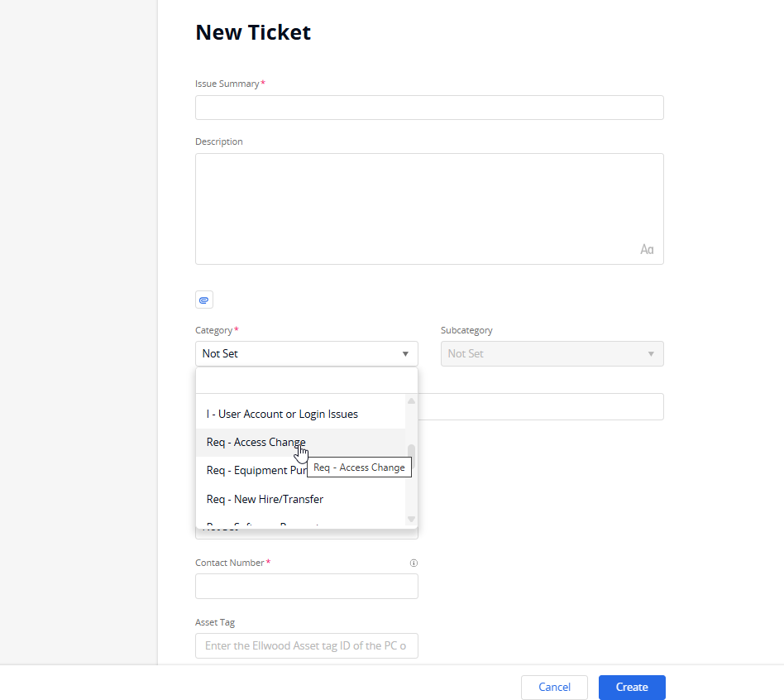Click the Create button
The image size is (784, 700).
(632, 687)
